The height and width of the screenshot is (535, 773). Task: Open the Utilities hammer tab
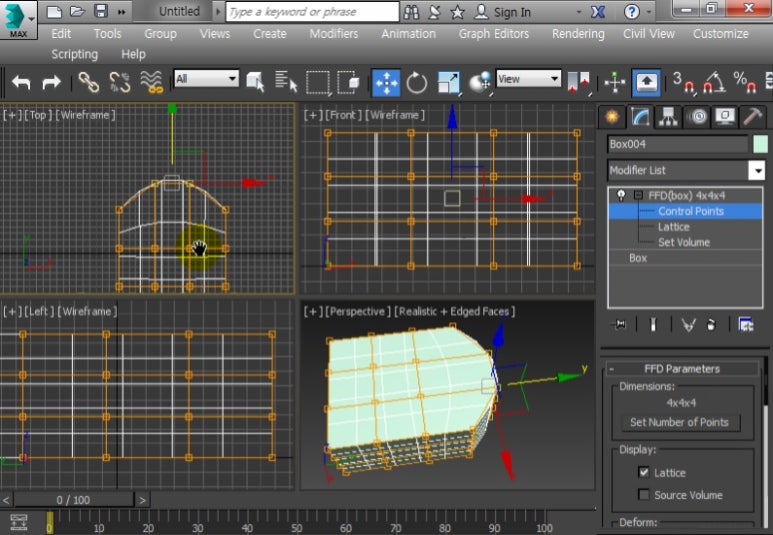tap(753, 117)
